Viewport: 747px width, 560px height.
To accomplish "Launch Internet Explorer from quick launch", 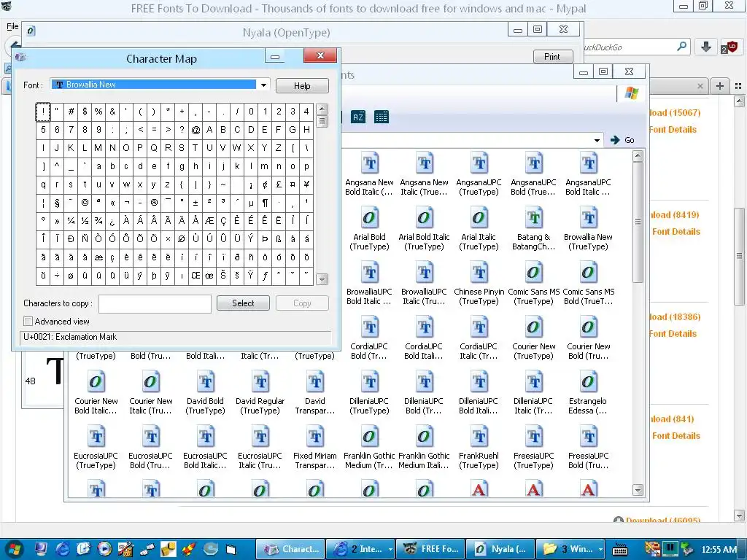I will point(63,549).
